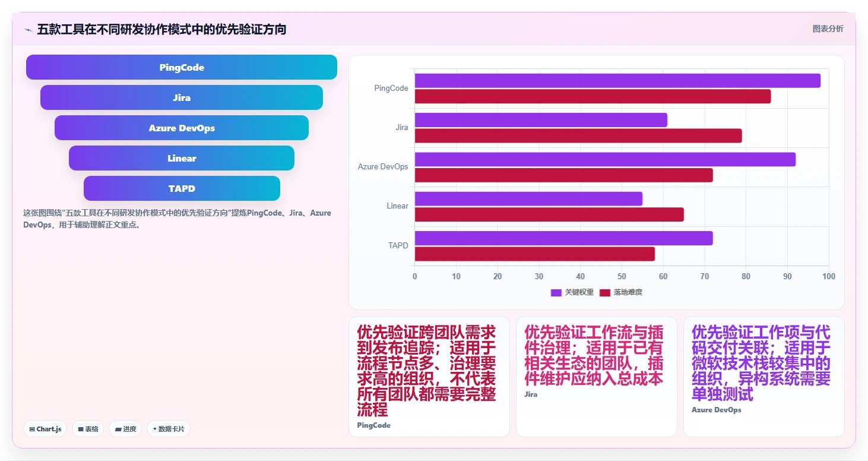Click PingCode's purple 关键权重 bar
This screenshot has height=461, width=868.
[x=617, y=80]
